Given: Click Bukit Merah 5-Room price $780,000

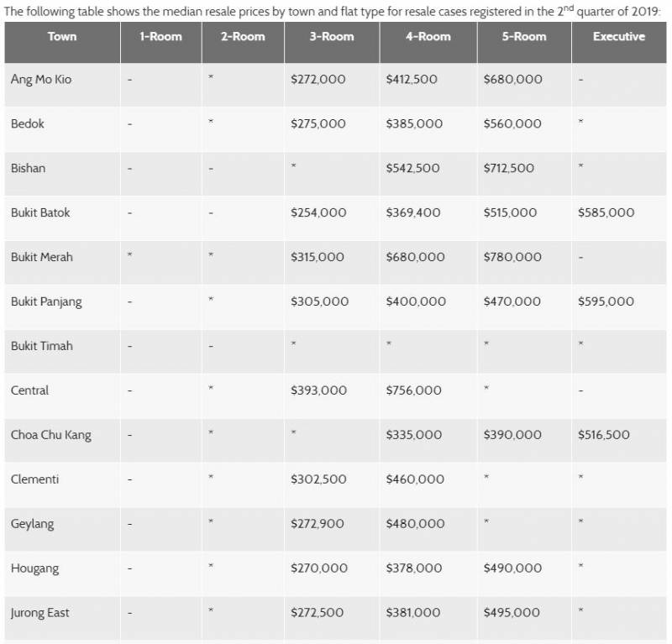Looking at the screenshot, I should pos(512,257).
